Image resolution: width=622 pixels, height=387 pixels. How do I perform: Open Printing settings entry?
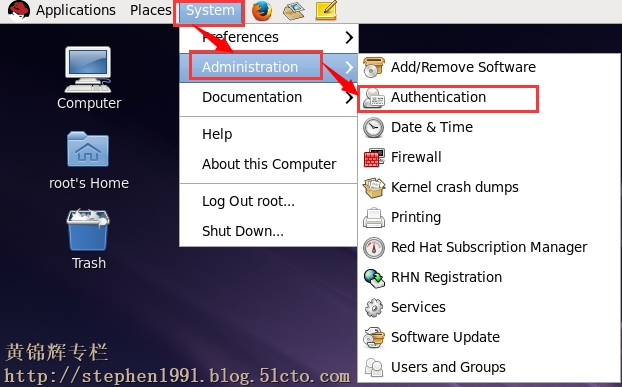click(x=490, y=218)
